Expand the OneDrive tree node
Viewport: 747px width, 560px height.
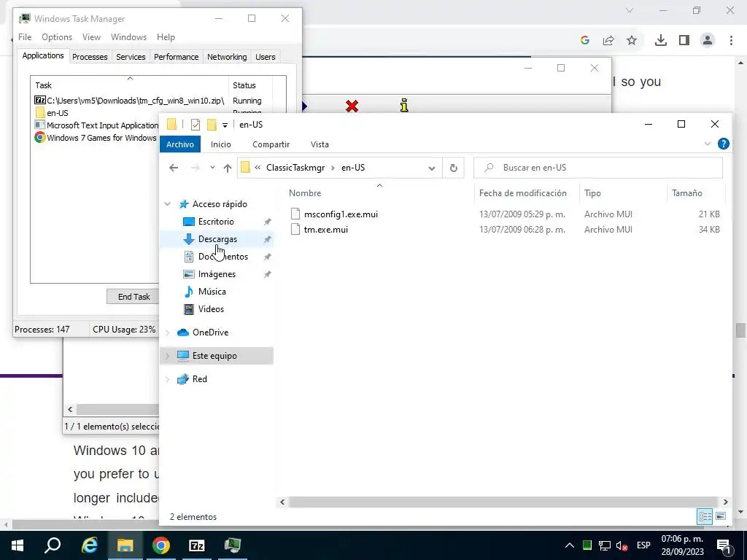click(x=167, y=332)
